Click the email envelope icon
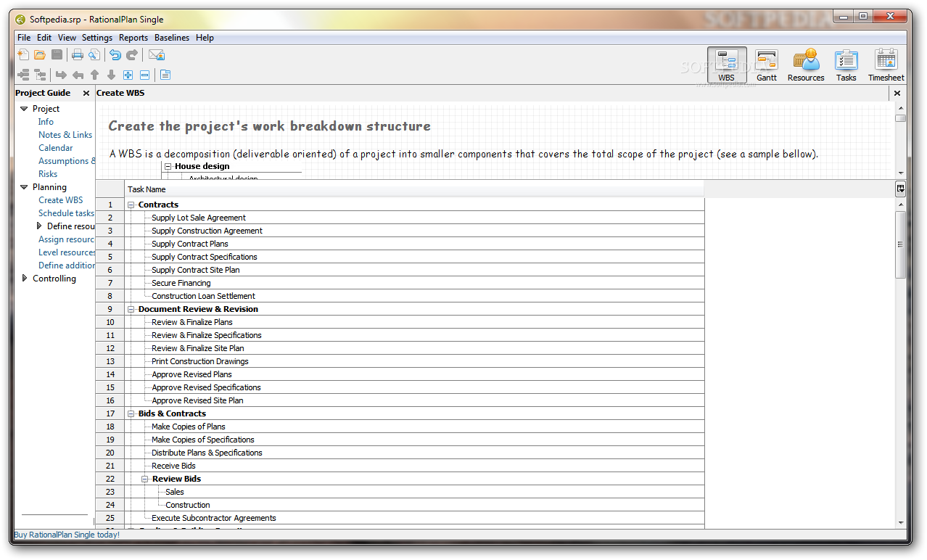Image resolution: width=927 pixels, height=560 pixels. coord(157,54)
